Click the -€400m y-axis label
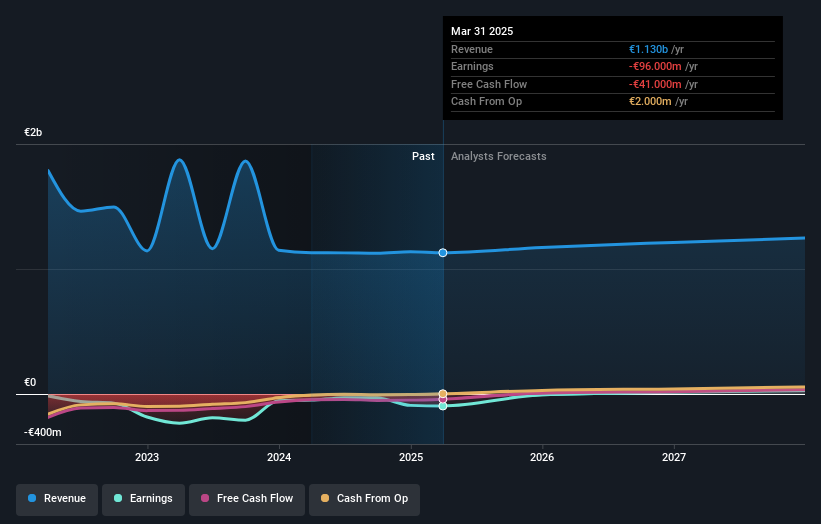The image size is (821, 524). click(x=42, y=432)
